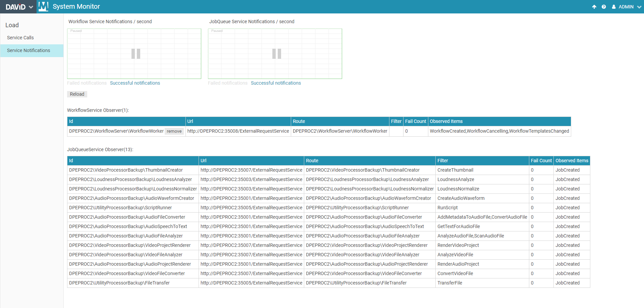Screen dimensions: 644x308
Task: Click the FileTransfer observer row Id
Action: [x=119, y=283]
